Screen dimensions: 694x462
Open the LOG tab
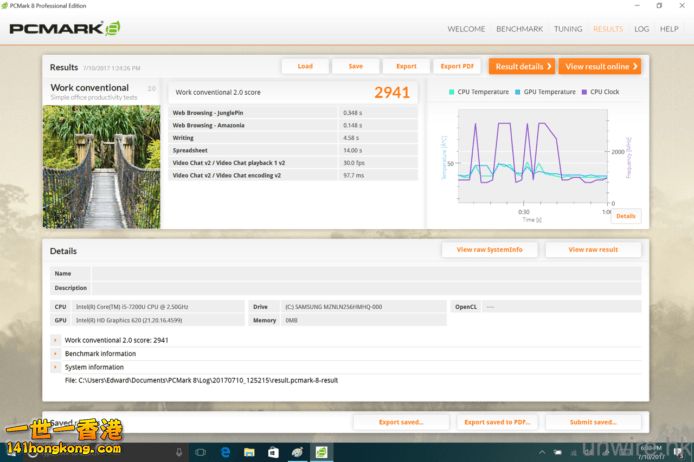tap(641, 29)
